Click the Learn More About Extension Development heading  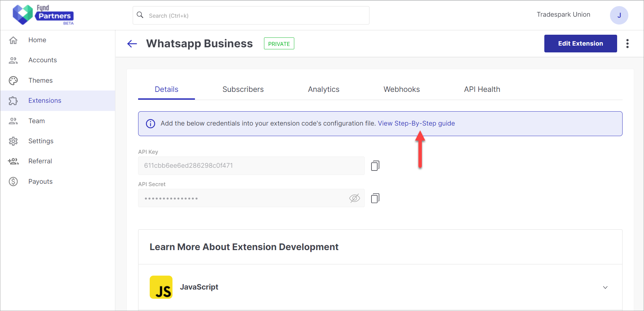click(244, 247)
